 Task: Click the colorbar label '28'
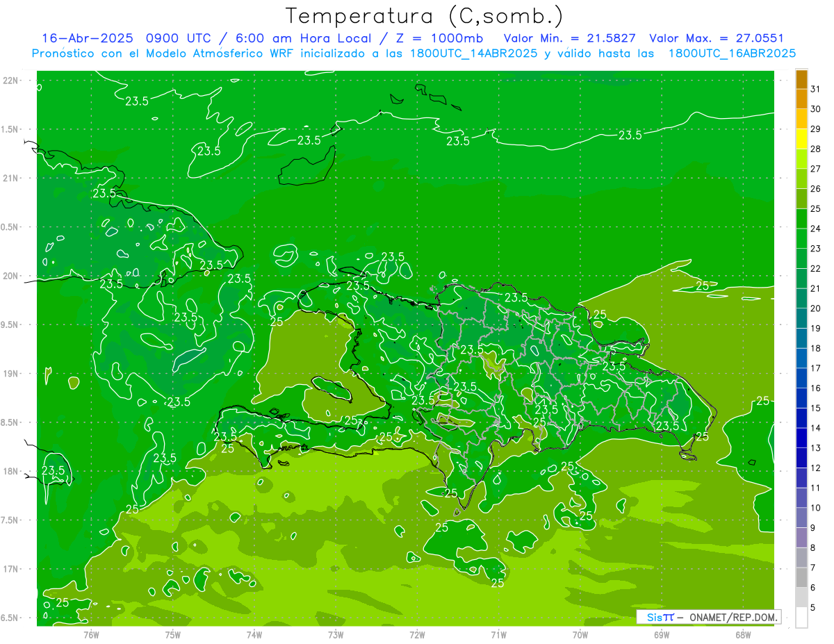[x=816, y=149]
